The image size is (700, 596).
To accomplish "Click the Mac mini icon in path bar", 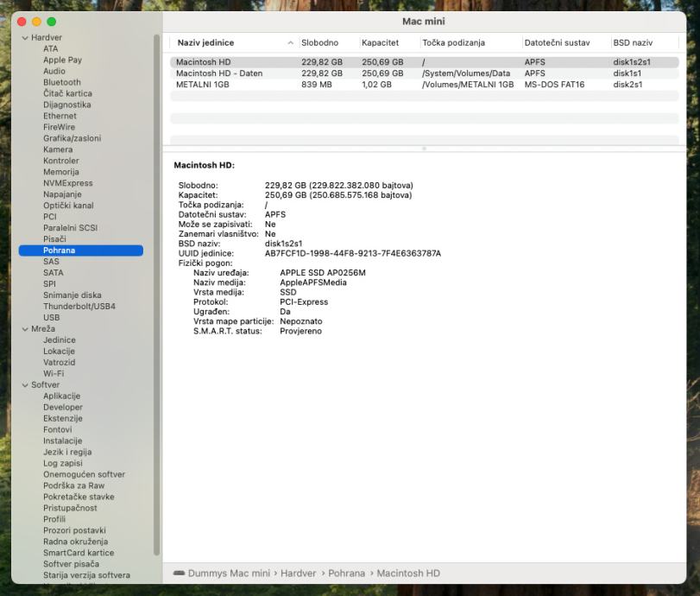I will pyautogui.click(x=179, y=574).
